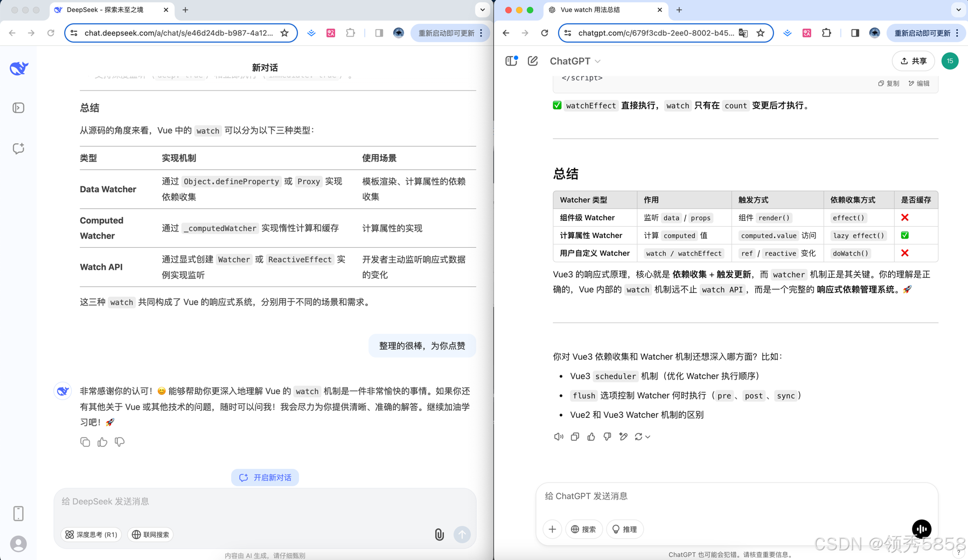Viewport: 968px width, 560px height.
Task: Open extensions puzzle icon in DeepSeek window
Action: pyautogui.click(x=351, y=33)
